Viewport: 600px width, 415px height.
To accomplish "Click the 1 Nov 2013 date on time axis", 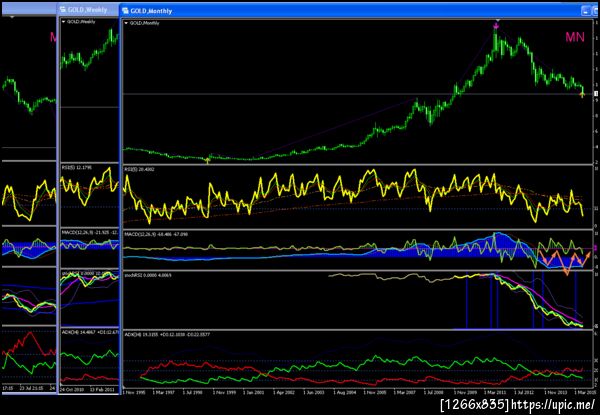I will (x=556, y=392).
